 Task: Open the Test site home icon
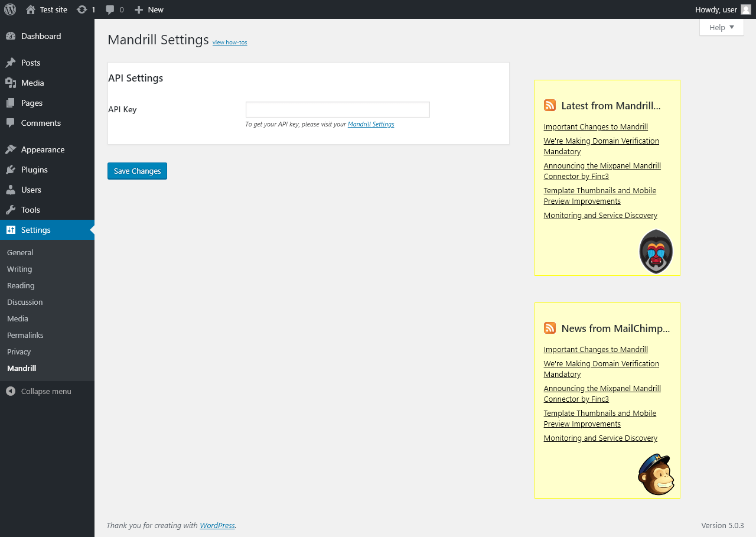click(31, 9)
